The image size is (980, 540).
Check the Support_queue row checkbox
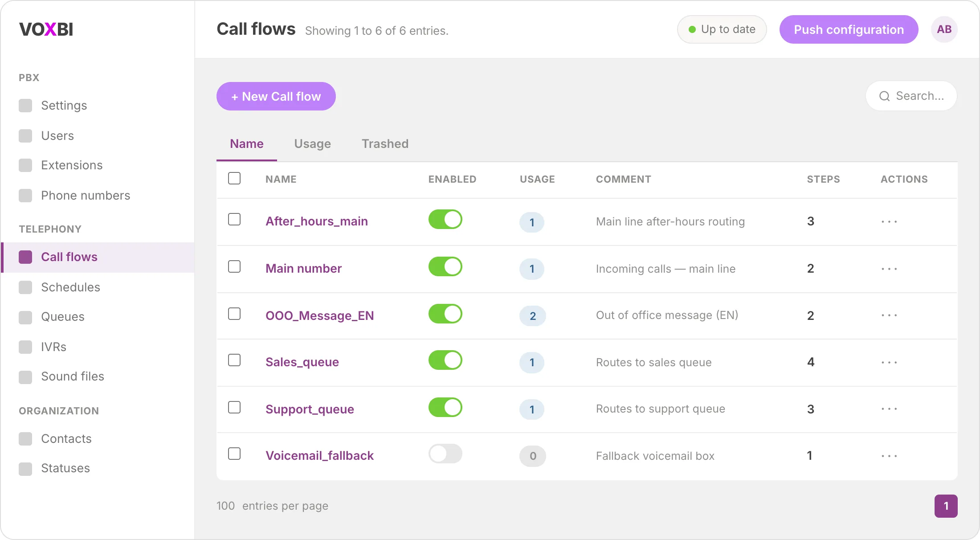coord(234,407)
